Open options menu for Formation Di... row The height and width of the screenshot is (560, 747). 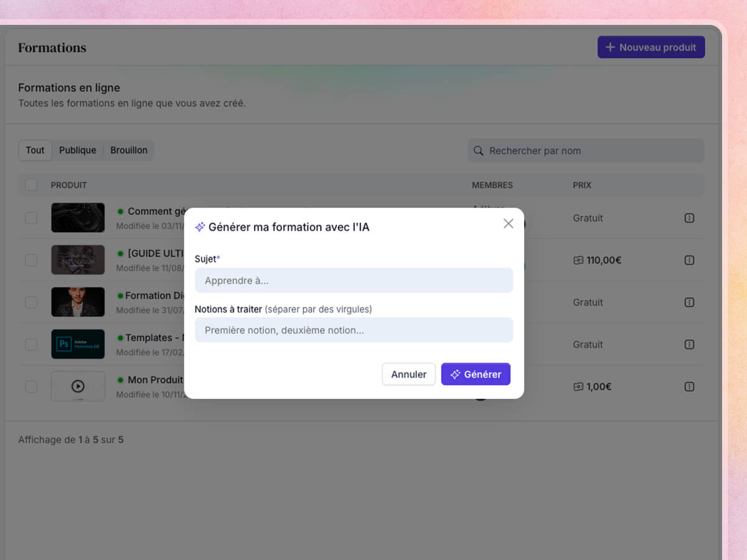pyautogui.click(x=689, y=302)
